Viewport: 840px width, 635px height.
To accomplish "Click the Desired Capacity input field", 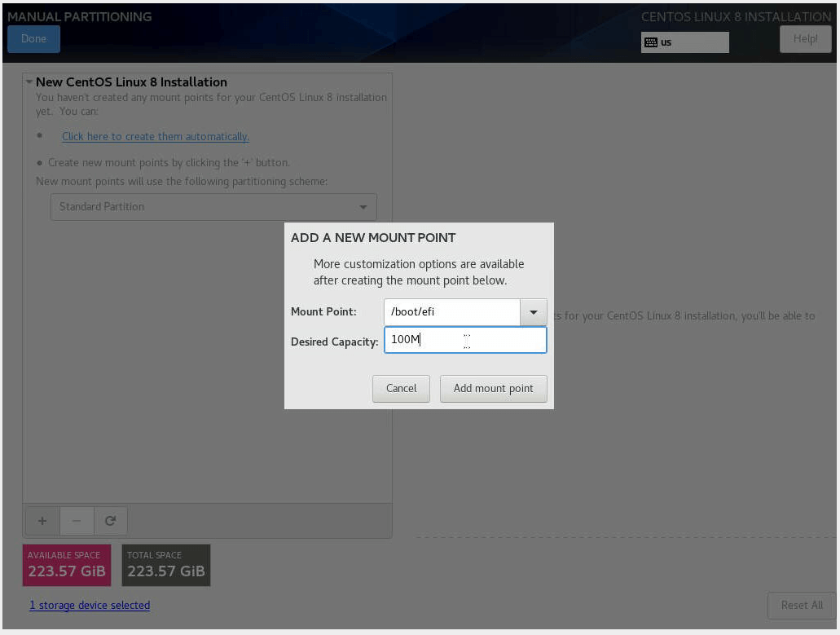I will 465,340.
